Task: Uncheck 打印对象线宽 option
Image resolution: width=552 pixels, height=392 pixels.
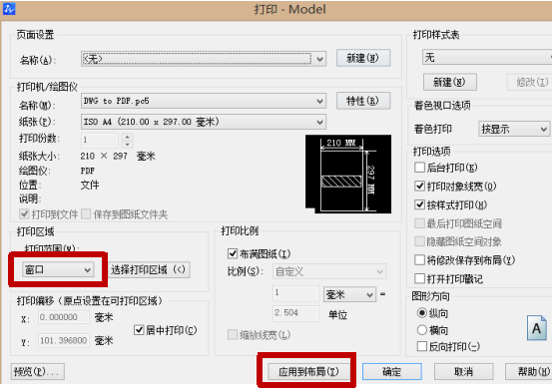Action: click(x=419, y=186)
